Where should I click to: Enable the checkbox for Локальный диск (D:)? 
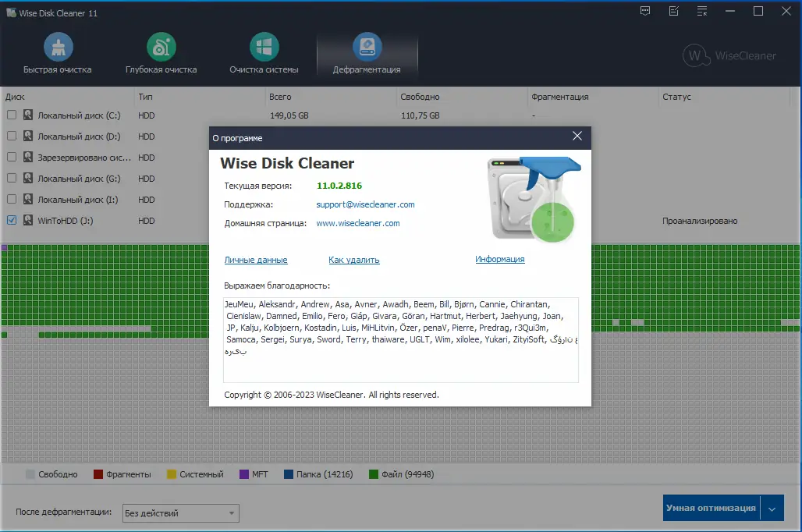(x=11, y=136)
